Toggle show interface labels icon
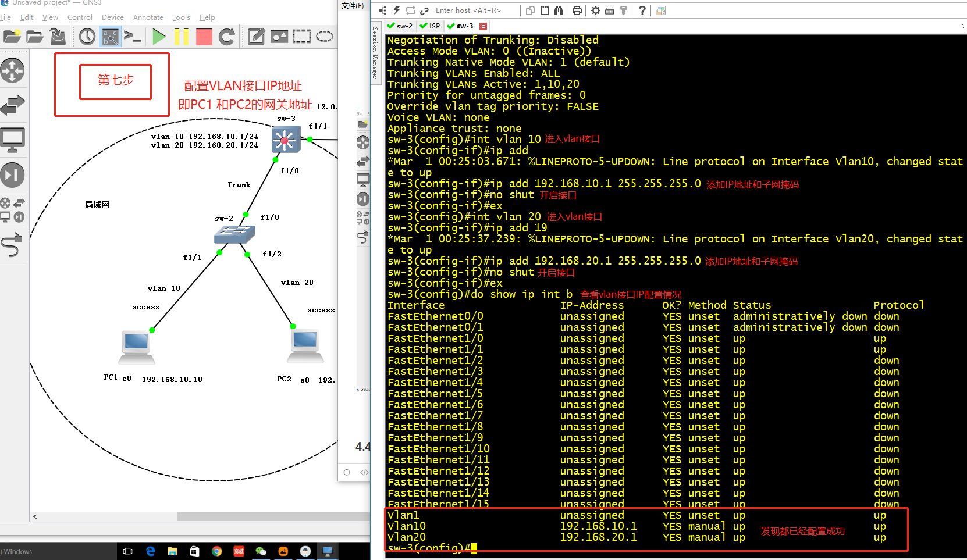This screenshot has height=560, width=967. click(110, 37)
